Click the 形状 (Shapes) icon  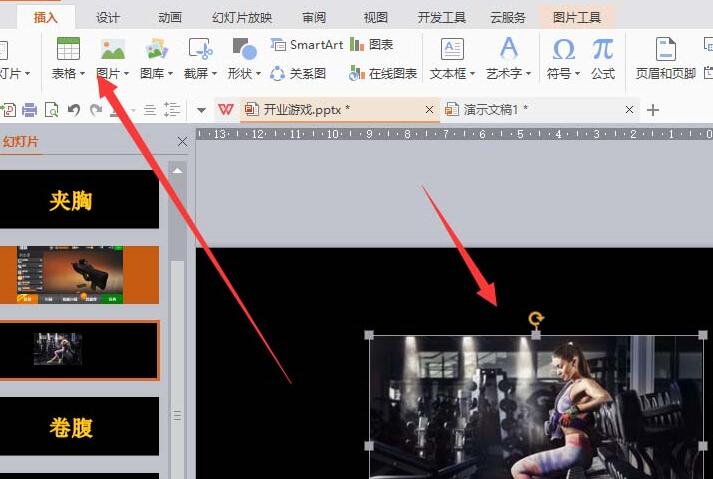point(244,49)
